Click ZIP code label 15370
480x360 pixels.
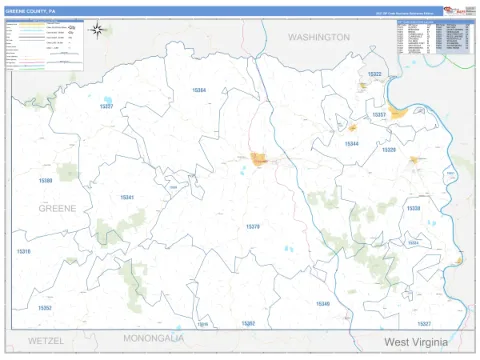tap(253, 227)
